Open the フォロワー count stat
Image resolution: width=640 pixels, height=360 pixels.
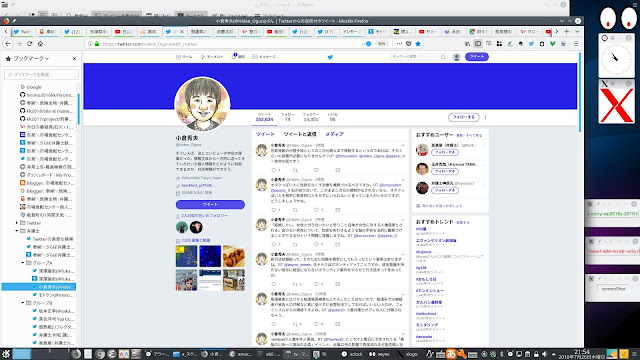click(311, 117)
